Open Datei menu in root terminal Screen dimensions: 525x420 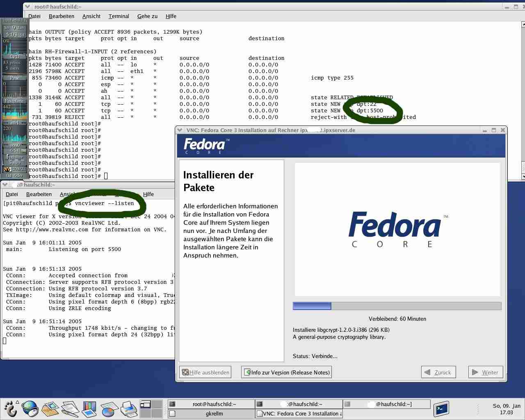34,16
